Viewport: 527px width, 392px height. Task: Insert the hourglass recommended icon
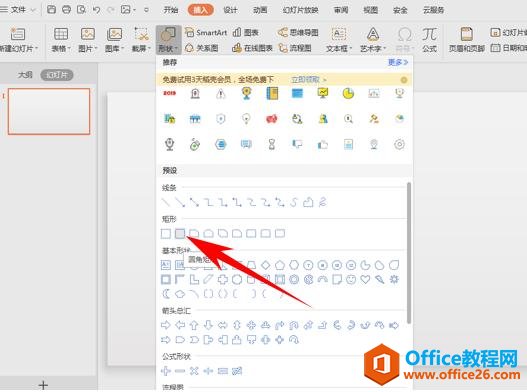(272, 145)
